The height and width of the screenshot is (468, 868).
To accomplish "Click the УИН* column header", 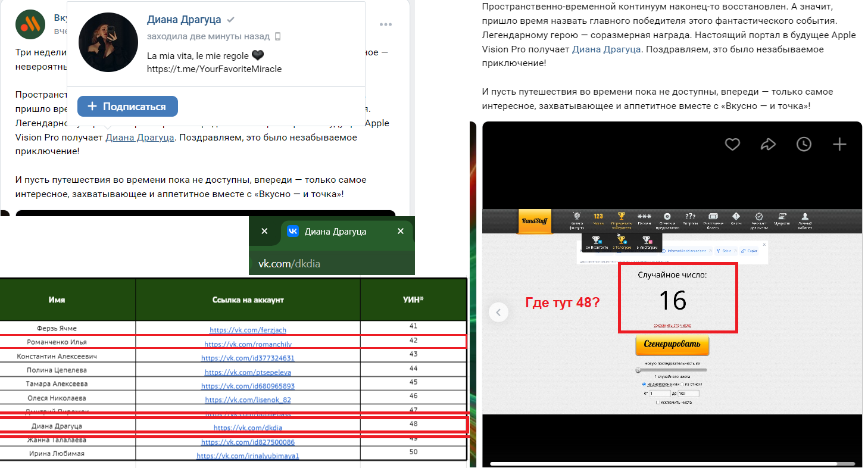I will pos(413,300).
